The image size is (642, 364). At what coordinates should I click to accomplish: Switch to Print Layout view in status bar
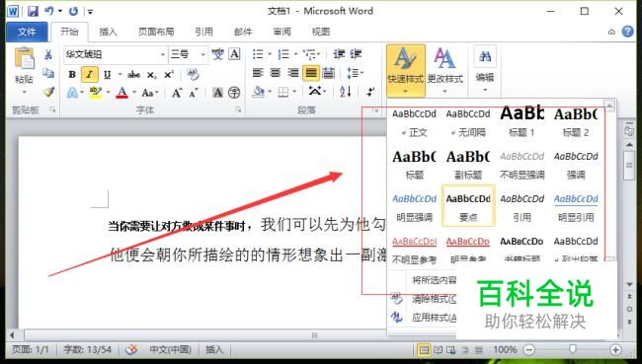424,350
